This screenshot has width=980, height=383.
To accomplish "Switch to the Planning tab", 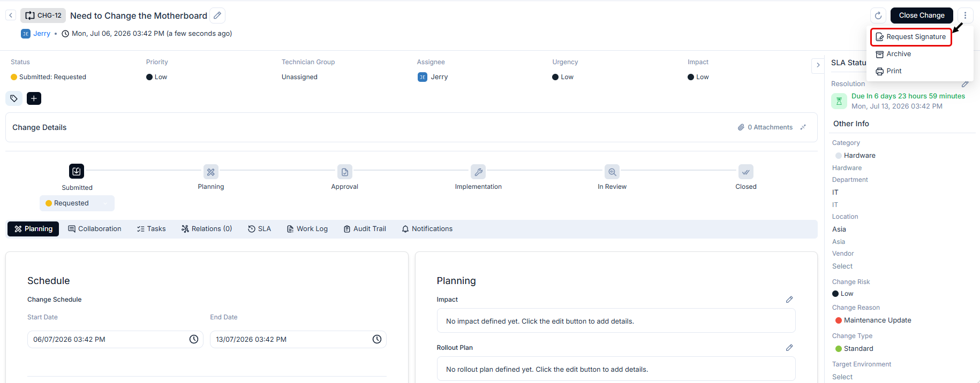I will coord(33,229).
